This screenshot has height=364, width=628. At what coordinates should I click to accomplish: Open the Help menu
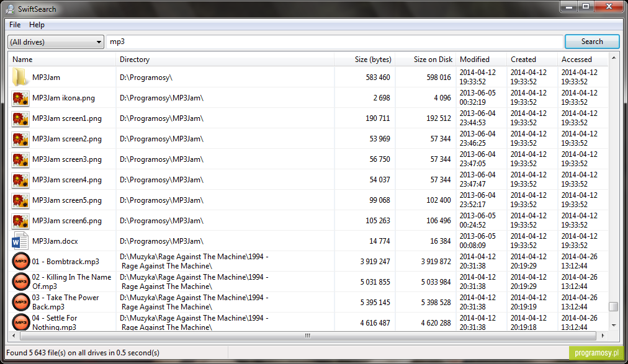pos(37,25)
